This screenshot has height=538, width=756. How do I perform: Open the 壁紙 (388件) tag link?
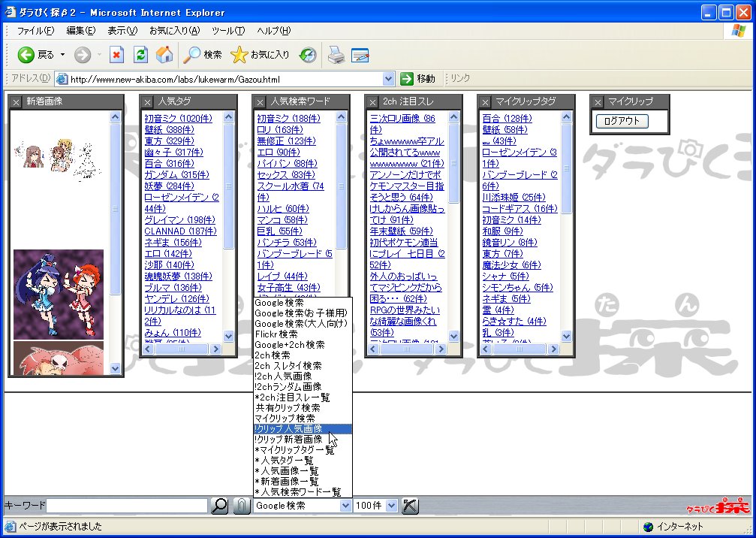point(169,130)
